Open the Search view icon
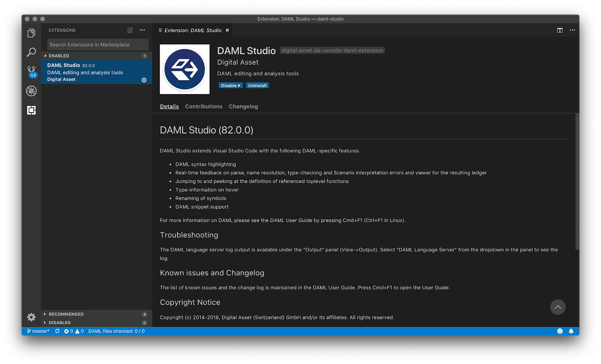This screenshot has height=364, width=601. pyautogui.click(x=31, y=52)
